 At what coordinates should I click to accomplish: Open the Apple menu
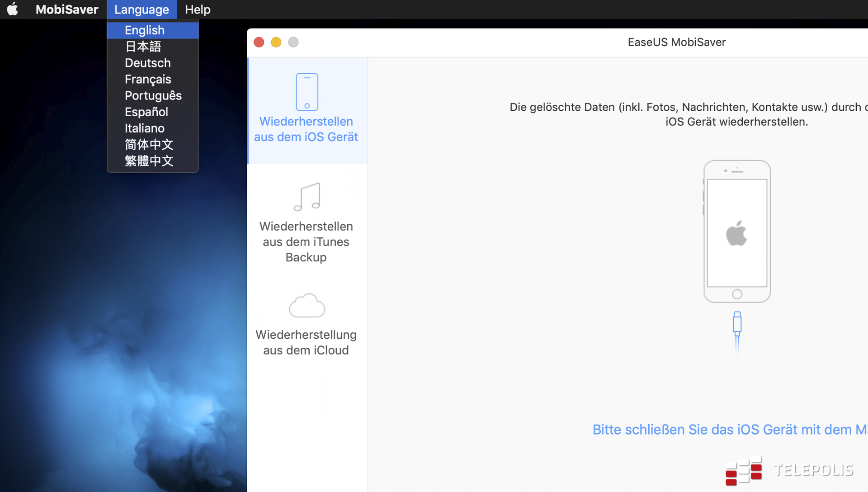point(13,9)
